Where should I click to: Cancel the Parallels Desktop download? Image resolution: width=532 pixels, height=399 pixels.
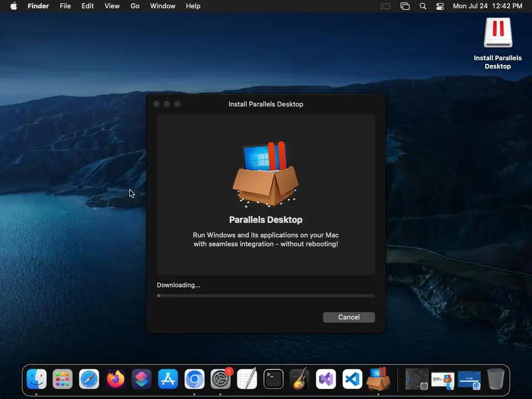pos(349,317)
